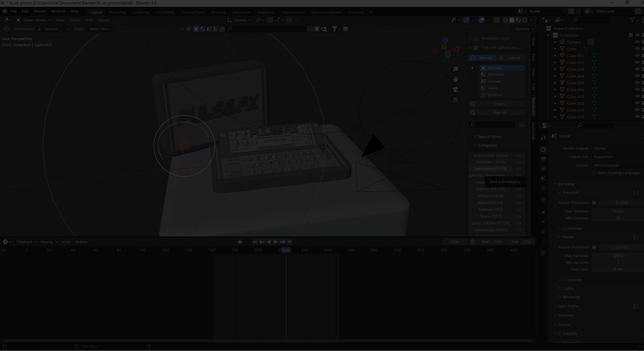Open the Scene properties tab icon
Screen dimensions: 644x351
tap(543, 178)
